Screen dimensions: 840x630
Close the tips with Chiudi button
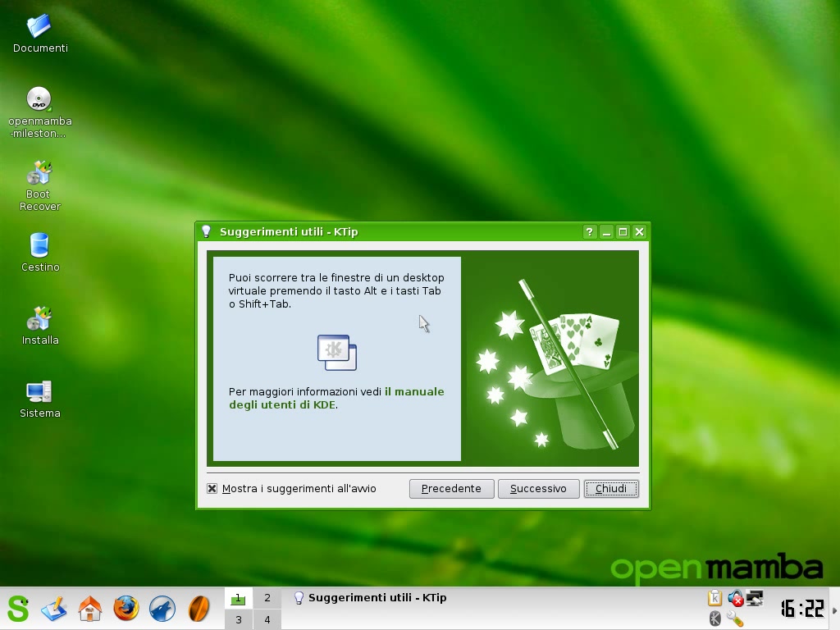click(x=611, y=489)
